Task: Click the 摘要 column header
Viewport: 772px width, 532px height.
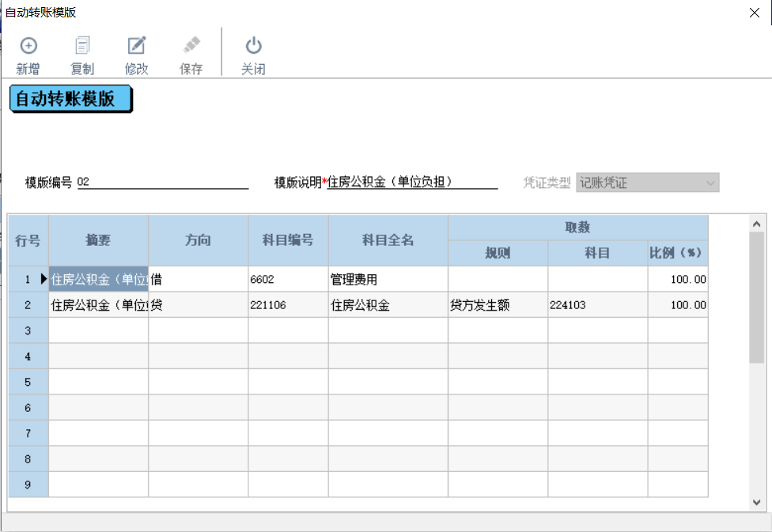Action: point(98,240)
